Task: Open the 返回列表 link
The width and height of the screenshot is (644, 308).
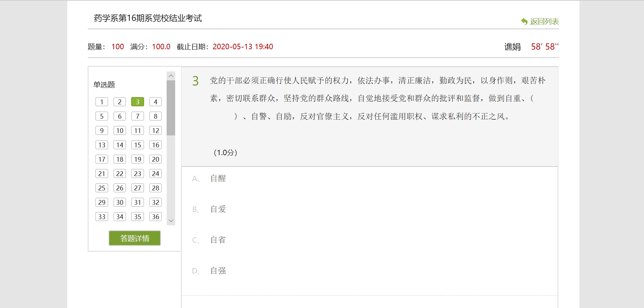Action: tap(544, 22)
